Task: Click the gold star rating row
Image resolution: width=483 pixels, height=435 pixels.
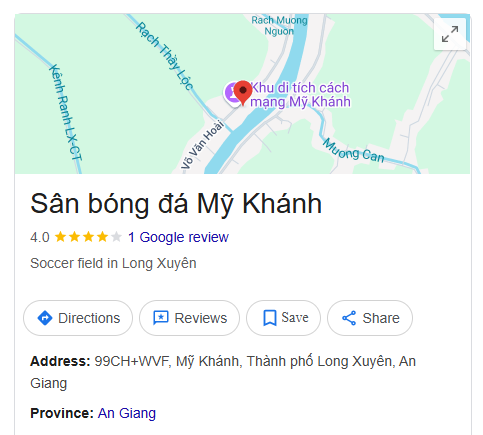Action: pyautogui.click(x=88, y=237)
